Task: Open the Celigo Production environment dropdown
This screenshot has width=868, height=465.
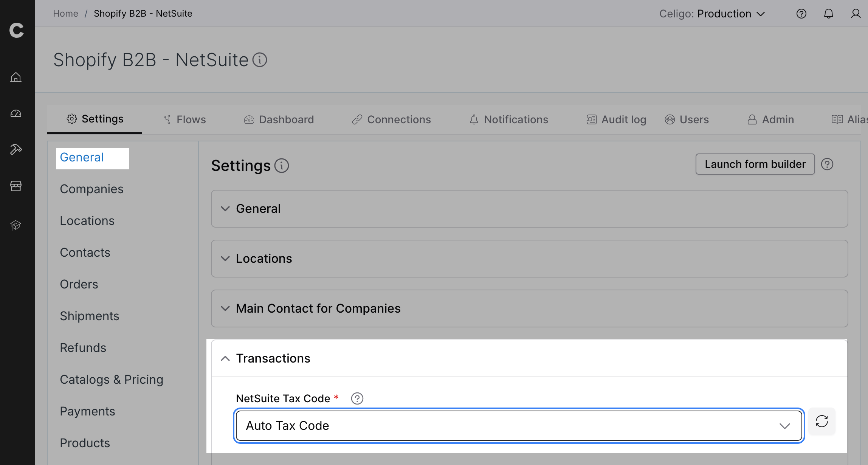Action: point(712,14)
